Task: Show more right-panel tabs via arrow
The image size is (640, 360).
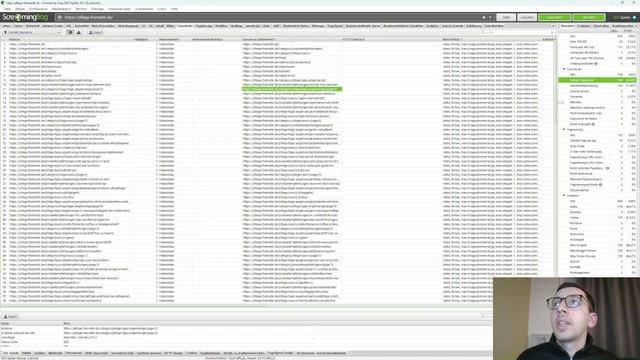Action: (636, 26)
